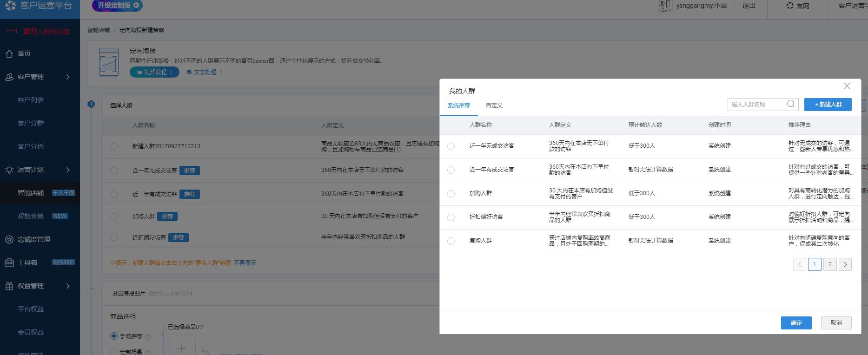The width and height of the screenshot is (868, 355).
Task: Select 近一年无成交访客 radio in dialog
Action: [x=451, y=146]
